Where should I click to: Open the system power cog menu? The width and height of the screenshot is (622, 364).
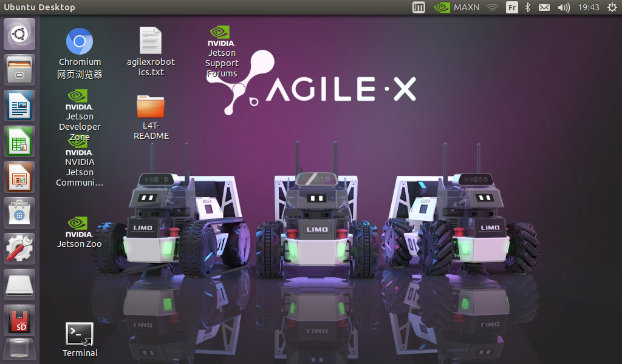[x=612, y=7]
